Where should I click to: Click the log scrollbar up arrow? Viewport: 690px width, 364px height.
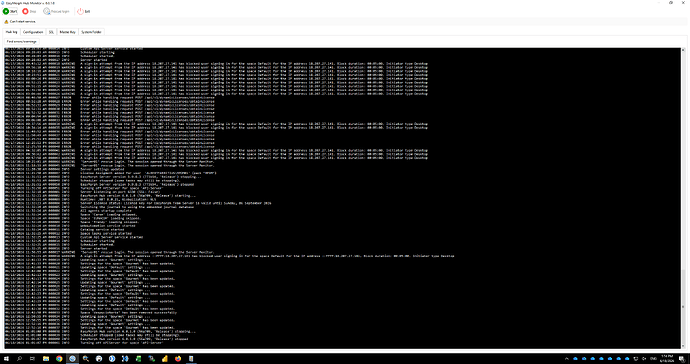[683, 50]
